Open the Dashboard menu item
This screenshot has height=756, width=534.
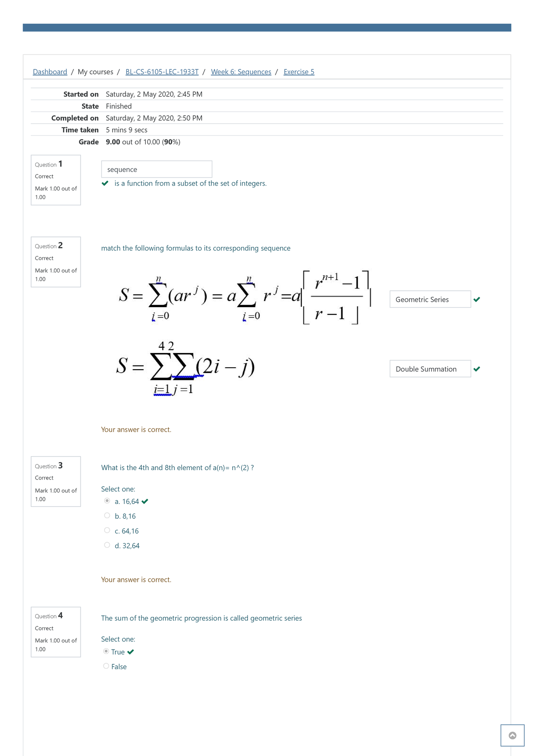coord(49,72)
